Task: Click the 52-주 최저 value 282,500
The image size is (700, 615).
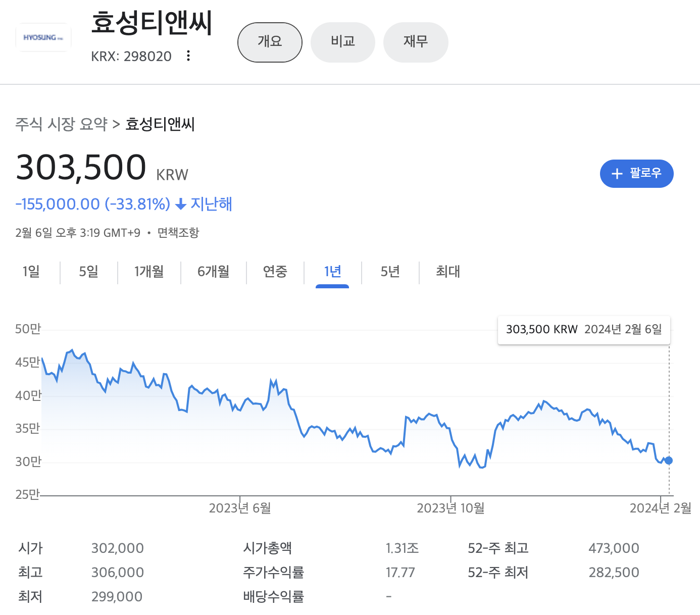Action: pyautogui.click(x=614, y=573)
